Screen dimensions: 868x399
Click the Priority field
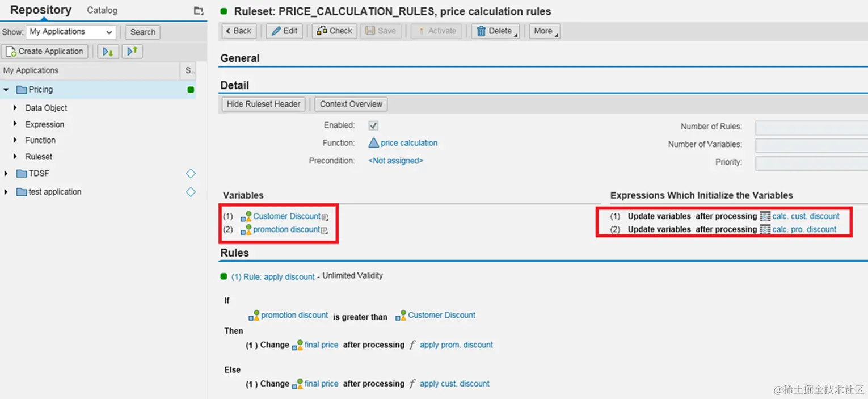[811, 163]
